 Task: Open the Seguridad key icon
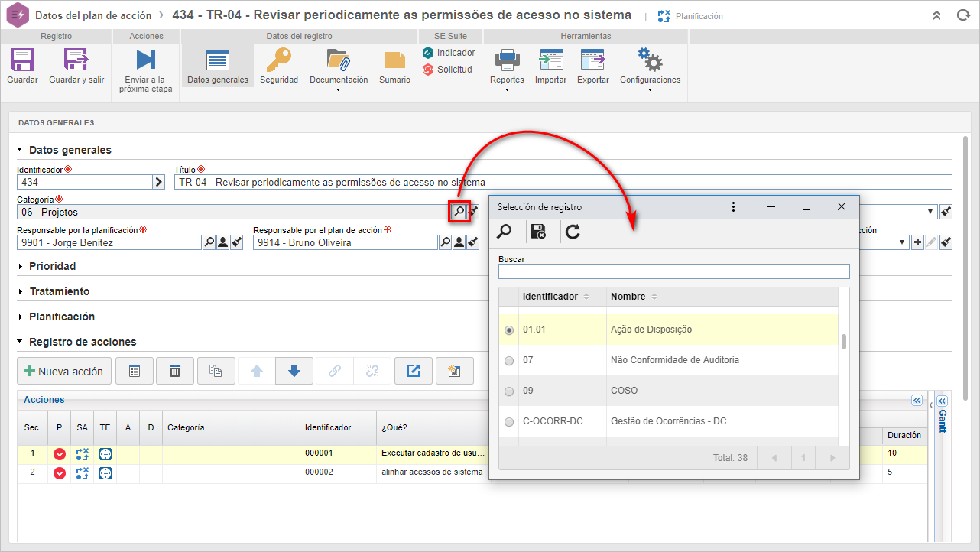pyautogui.click(x=278, y=60)
